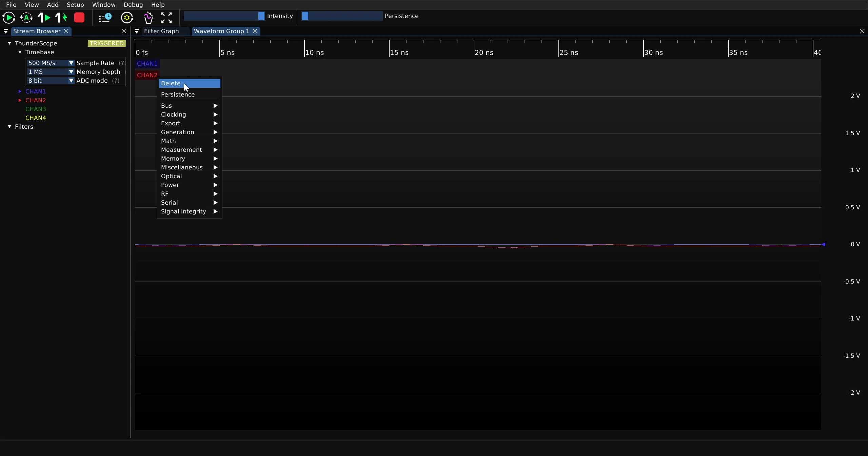Click the auto trigger icon
868x456 pixels.
[26, 18]
